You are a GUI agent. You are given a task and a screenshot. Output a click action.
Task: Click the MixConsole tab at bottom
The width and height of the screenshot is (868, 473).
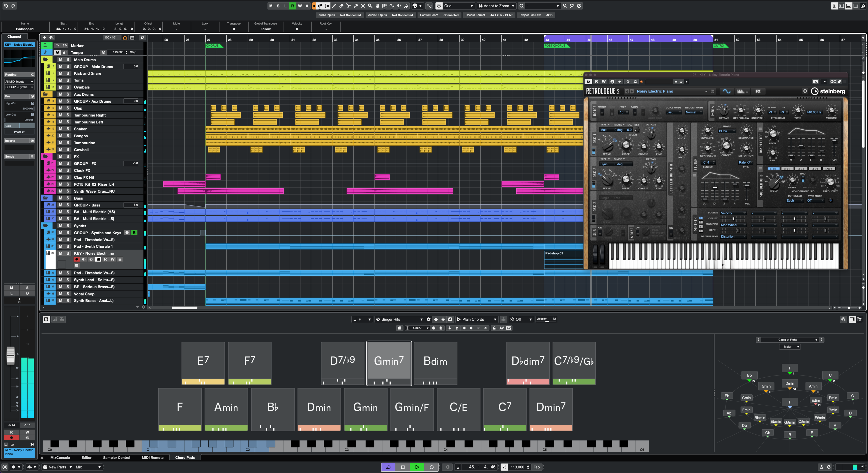(58, 458)
